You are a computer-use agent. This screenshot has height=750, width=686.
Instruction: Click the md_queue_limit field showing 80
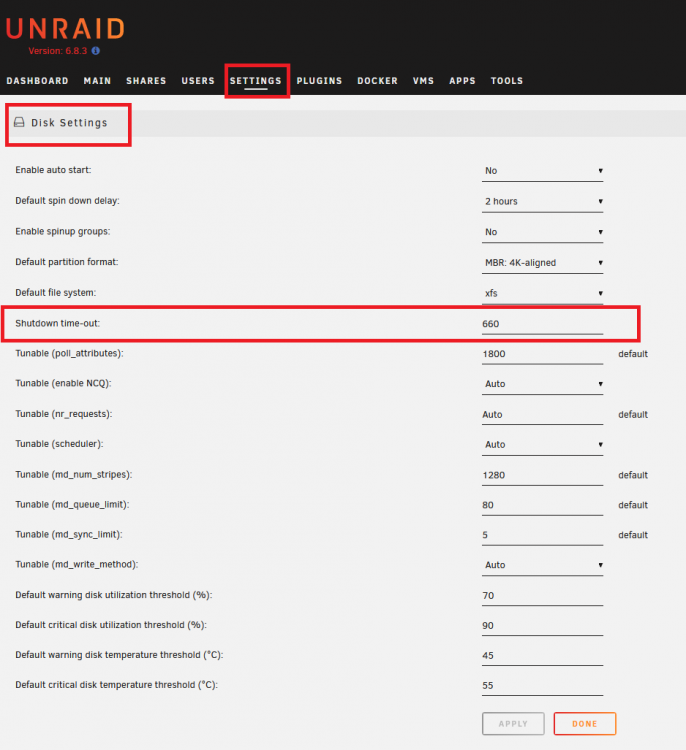542,505
